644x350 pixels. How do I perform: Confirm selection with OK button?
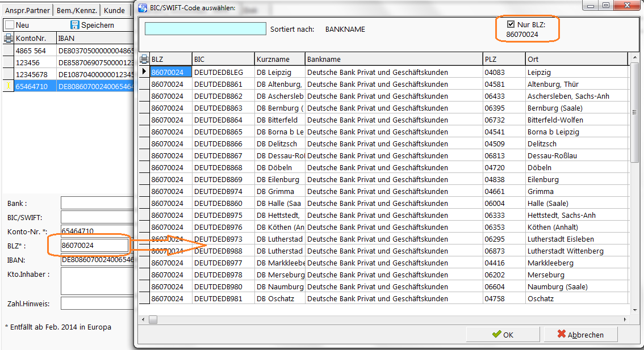pos(503,335)
